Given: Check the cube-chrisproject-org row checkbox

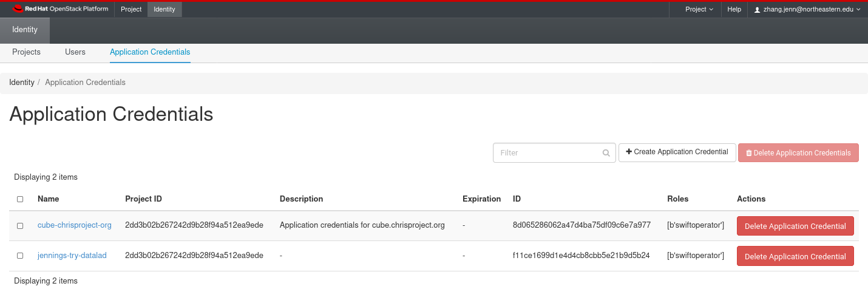Looking at the screenshot, I should tap(20, 226).
